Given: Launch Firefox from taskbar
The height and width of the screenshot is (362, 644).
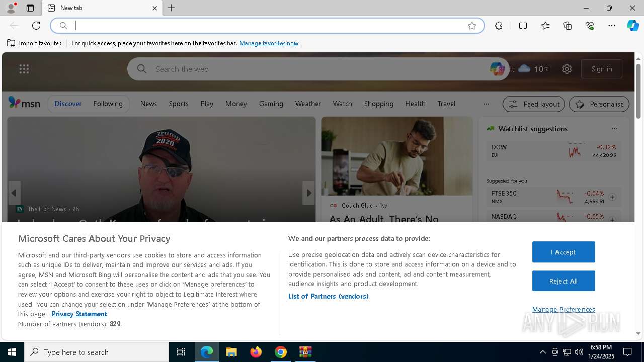Looking at the screenshot, I should (x=256, y=352).
